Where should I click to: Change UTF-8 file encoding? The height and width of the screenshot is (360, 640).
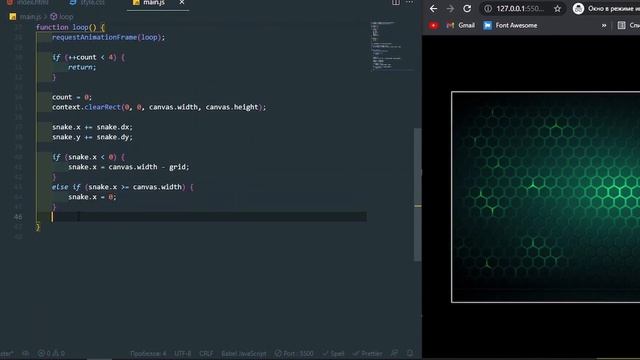(182, 353)
